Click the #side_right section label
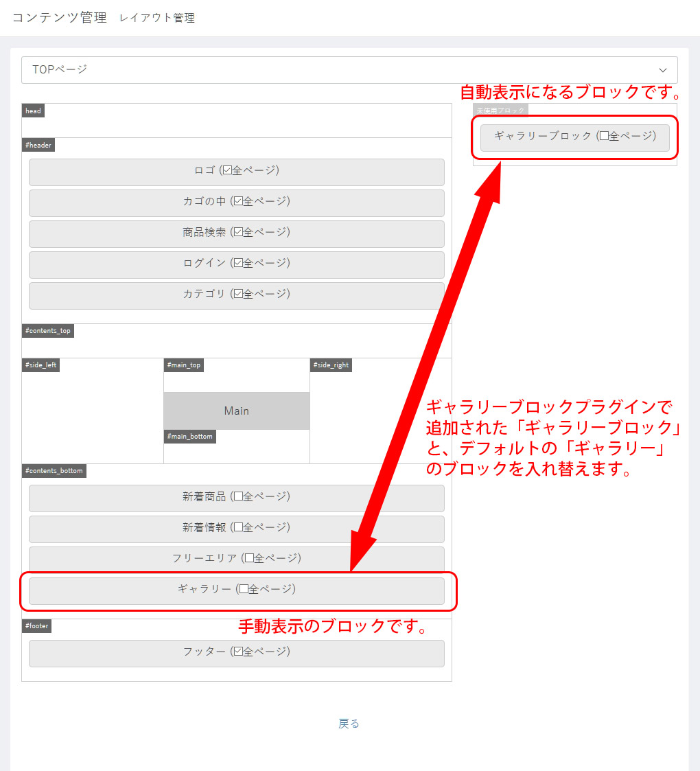Screen dimensions: 700x771 coord(331,365)
